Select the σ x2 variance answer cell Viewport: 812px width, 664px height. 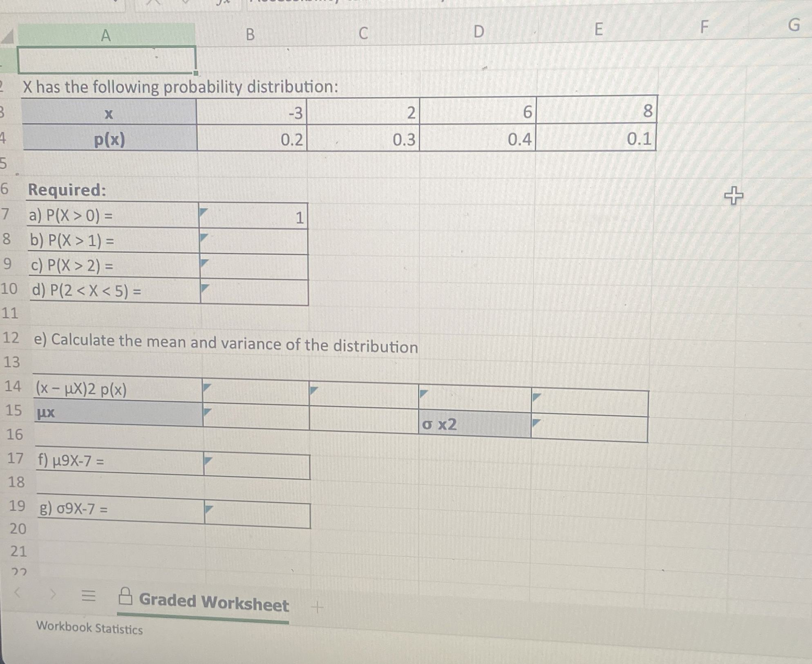click(589, 428)
